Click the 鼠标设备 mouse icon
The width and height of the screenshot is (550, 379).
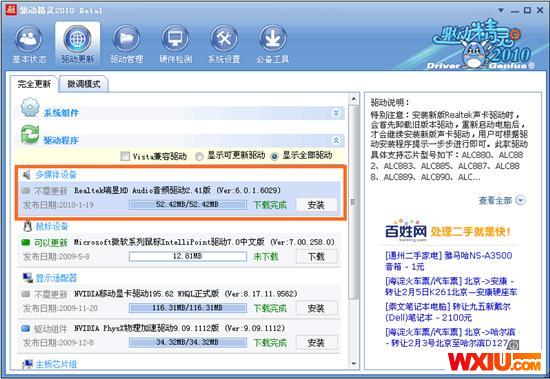tap(27, 226)
